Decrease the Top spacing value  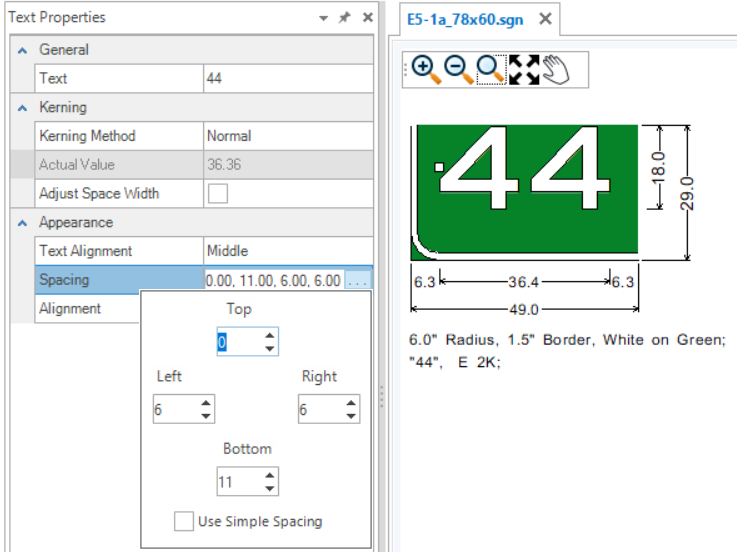[x=269, y=348]
